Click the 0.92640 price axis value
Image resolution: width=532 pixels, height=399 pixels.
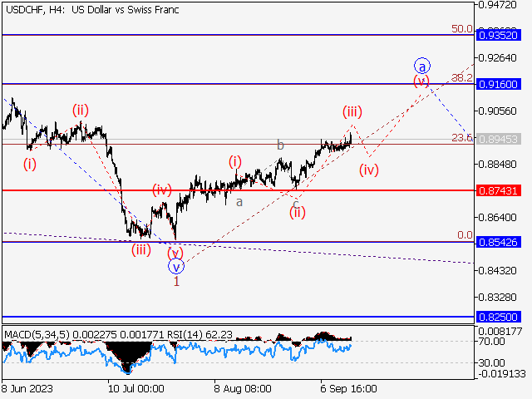point(498,57)
